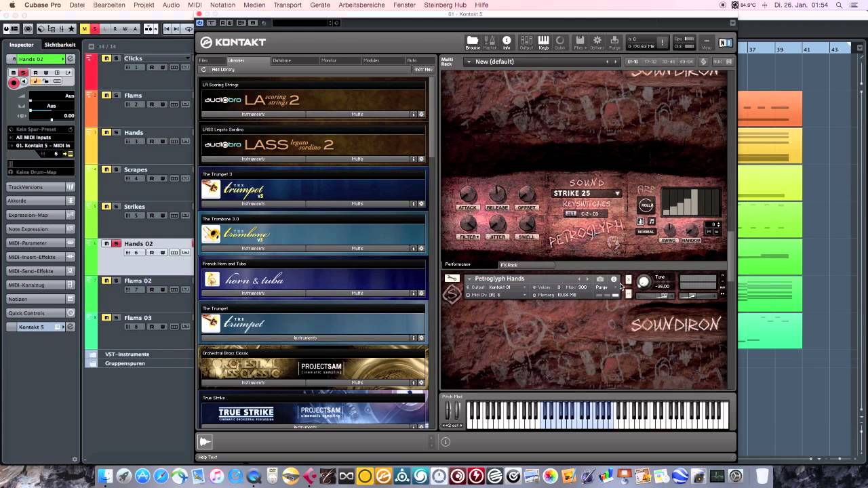Click Instruments under The Trumpet 3 library
Screen dimensions: 868x488
coord(254,203)
